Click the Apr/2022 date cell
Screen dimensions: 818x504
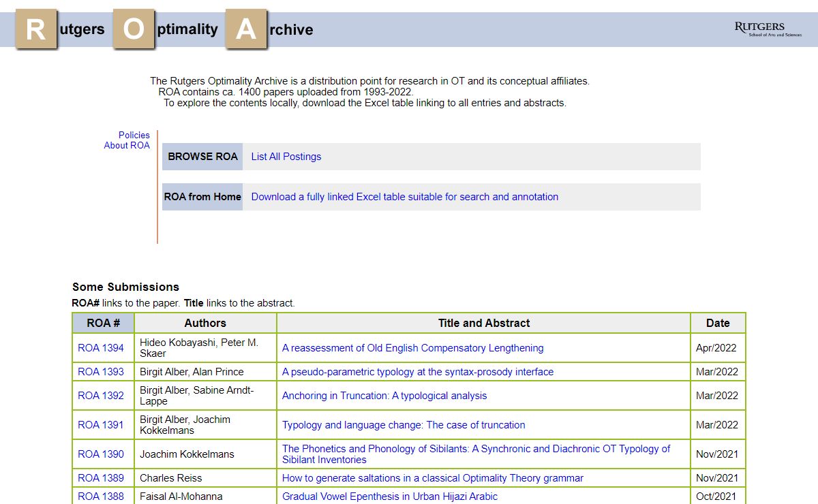(718, 348)
